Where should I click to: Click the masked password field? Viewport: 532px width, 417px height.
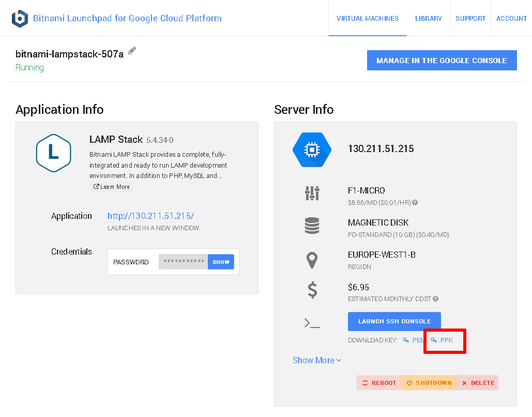click(x=183, y=262)
